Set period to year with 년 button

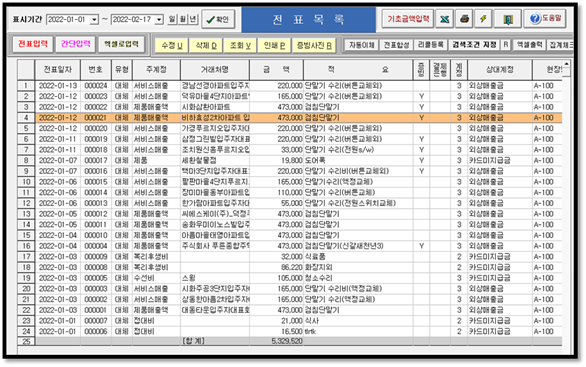point(193,19)
